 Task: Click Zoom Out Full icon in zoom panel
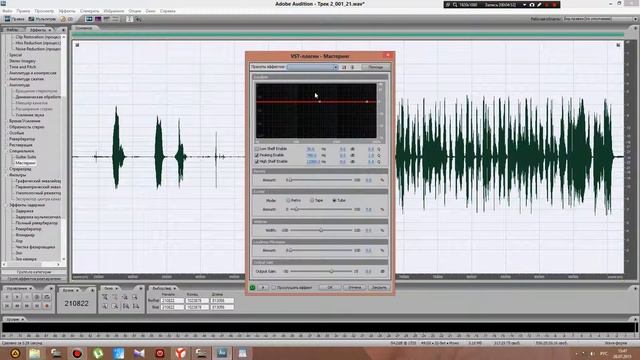(125, 298)
